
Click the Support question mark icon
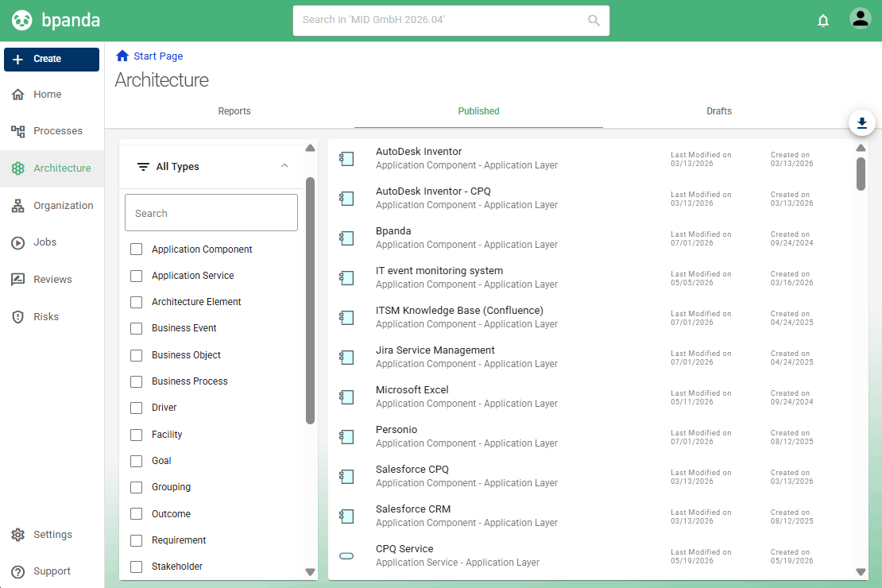pos(18,571)
